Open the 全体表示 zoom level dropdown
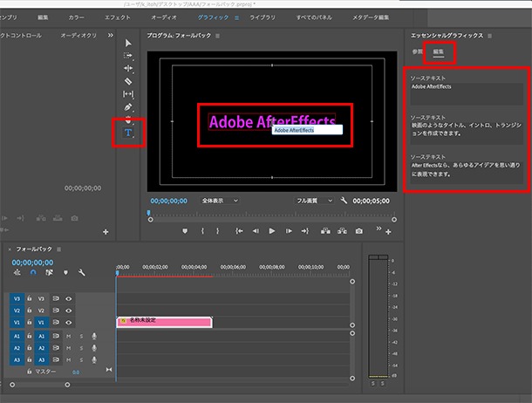 click(220, 201)
